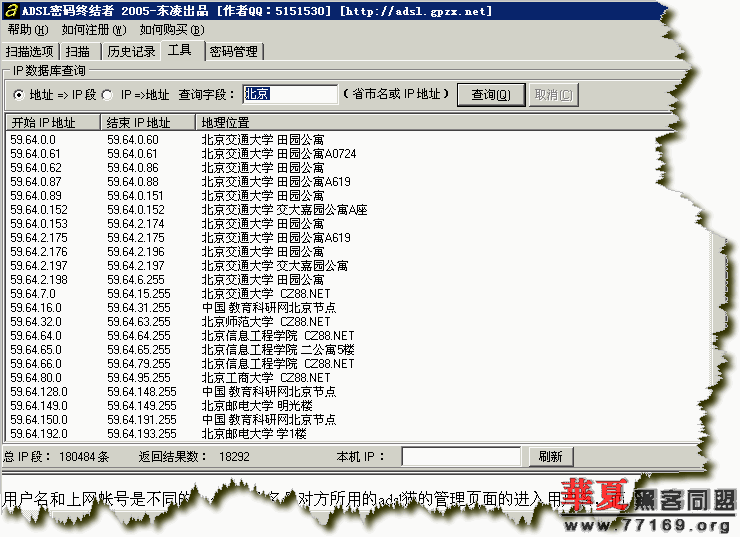Screen dimensions: 740x537
Task: Click the 取消(C) button
Action: [553, 95]
